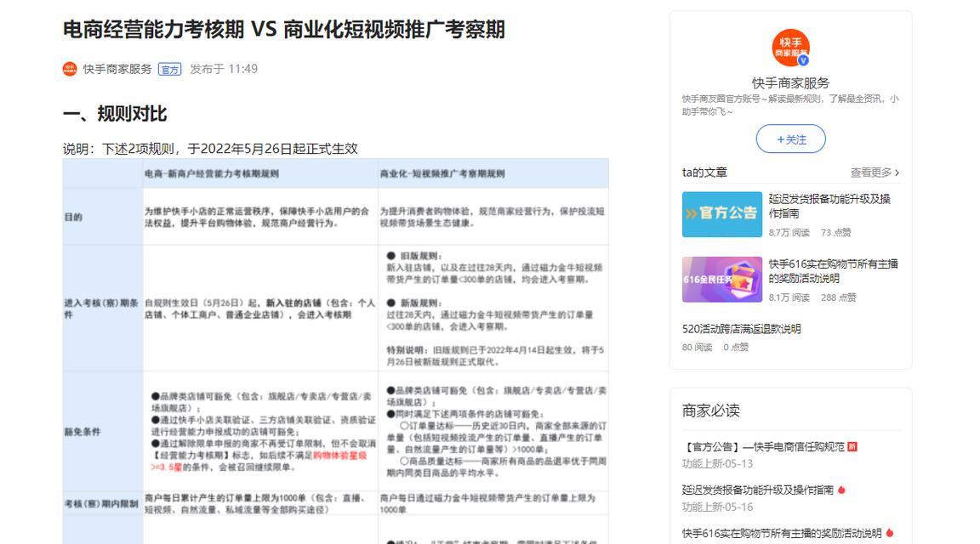The width and height of the screenshot is (980, 544).
Task: Click the 8.1万 阅读 count
Action: [789, 297]
